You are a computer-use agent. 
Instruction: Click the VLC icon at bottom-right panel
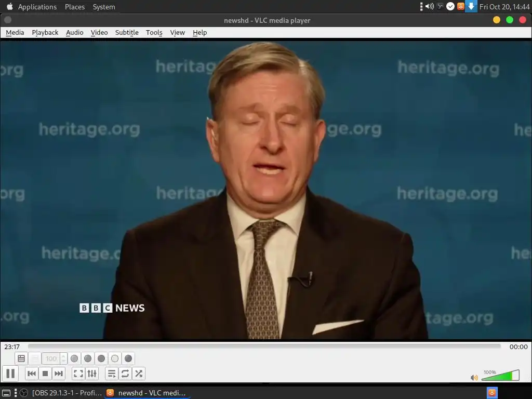(492, 393)
